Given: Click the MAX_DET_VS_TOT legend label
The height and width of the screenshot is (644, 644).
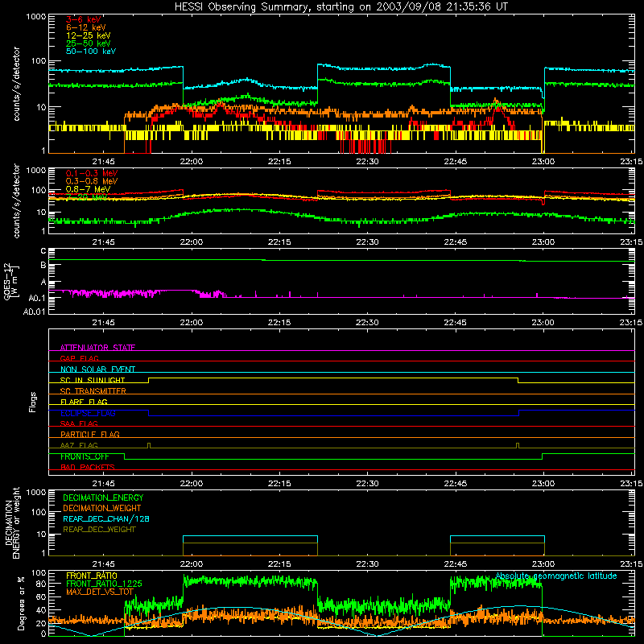Looking at the screenshot, I should (100, 592).
